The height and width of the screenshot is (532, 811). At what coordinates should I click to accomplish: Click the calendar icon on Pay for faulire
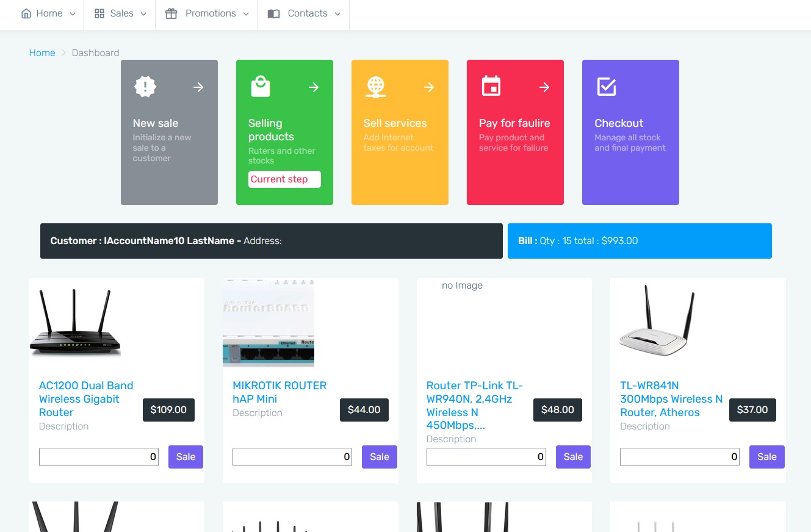click(x=491, y=86)
